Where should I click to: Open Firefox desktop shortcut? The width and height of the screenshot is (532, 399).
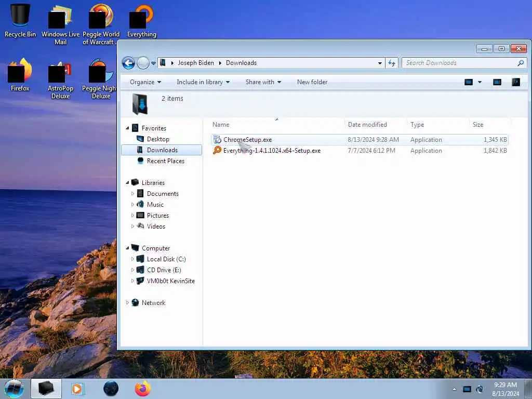coord(20,75)
